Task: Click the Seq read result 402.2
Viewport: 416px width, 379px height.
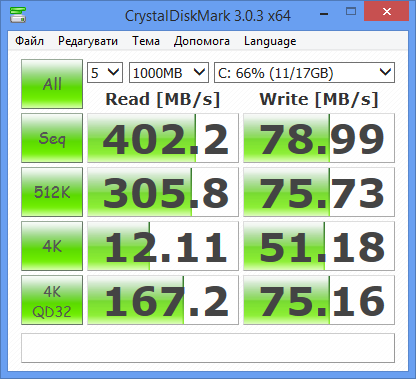Action: (x=163, y=138)
